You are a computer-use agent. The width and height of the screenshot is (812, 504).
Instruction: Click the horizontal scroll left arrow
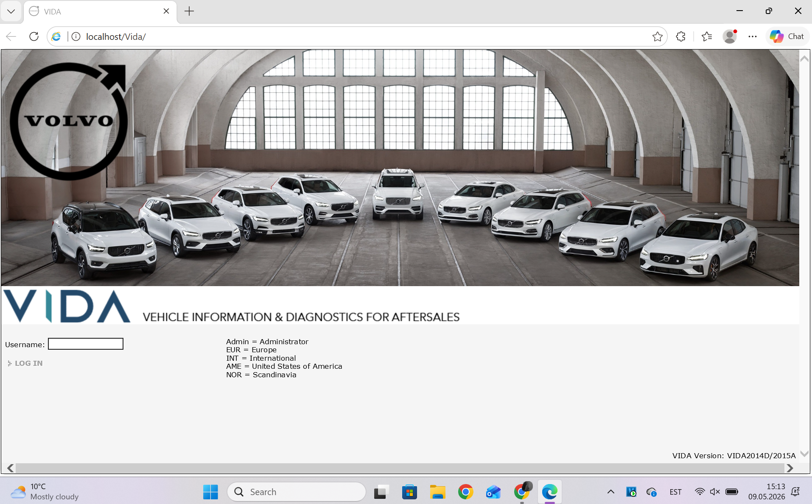[11, 468]
